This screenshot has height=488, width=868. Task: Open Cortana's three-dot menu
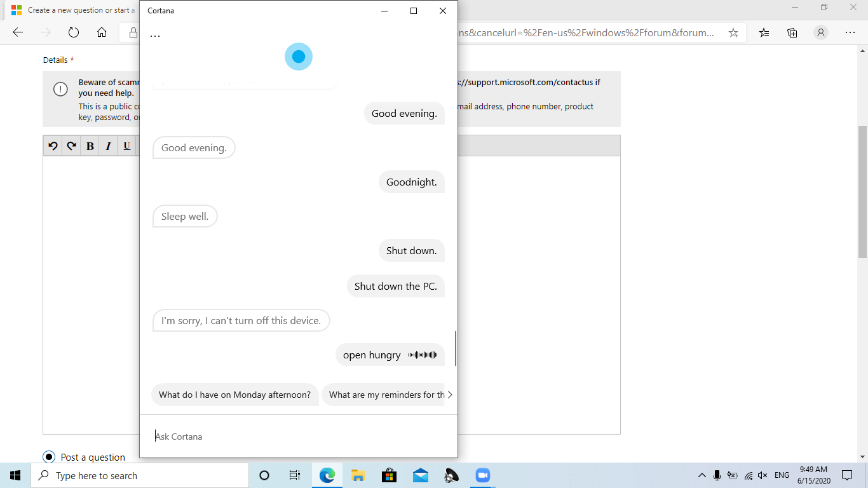tap(155, 36)
